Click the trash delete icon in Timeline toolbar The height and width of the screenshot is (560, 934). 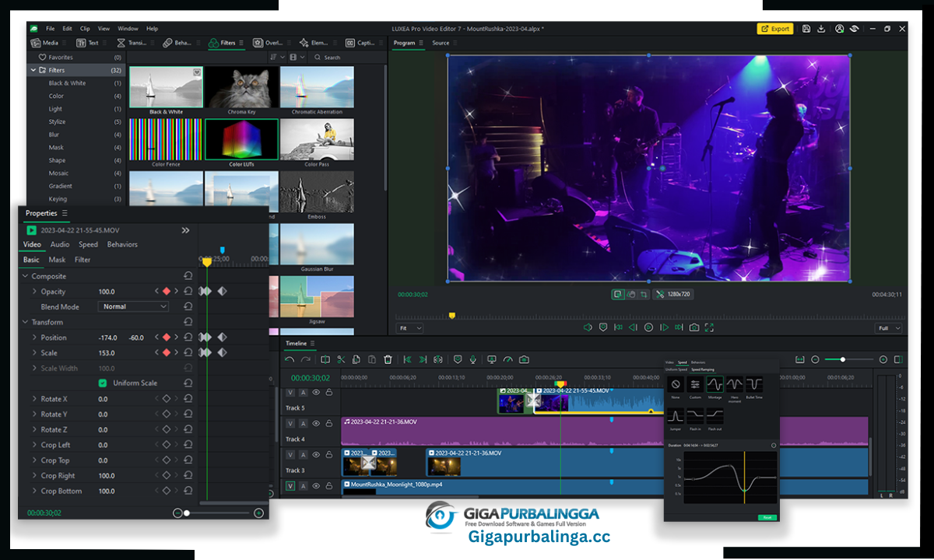(x=388, y=359)
